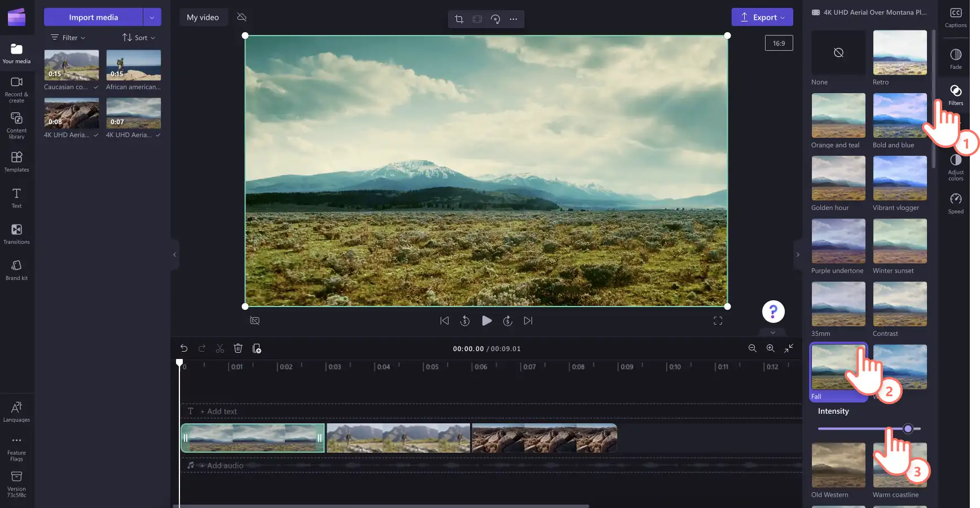Open the Transitions sidebar panel
Image resolution: width=980 pixels, height=508 pixels.
click(x=16, y=234)
